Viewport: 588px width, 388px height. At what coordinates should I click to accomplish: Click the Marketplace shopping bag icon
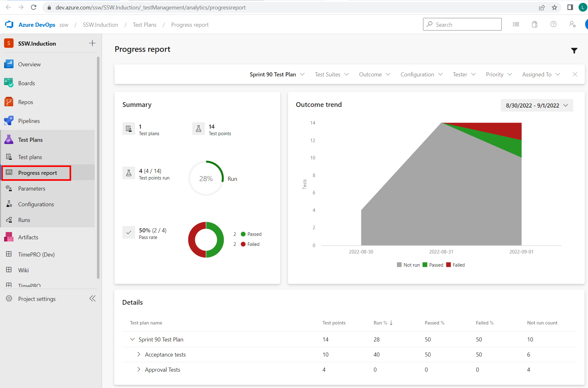534,24
